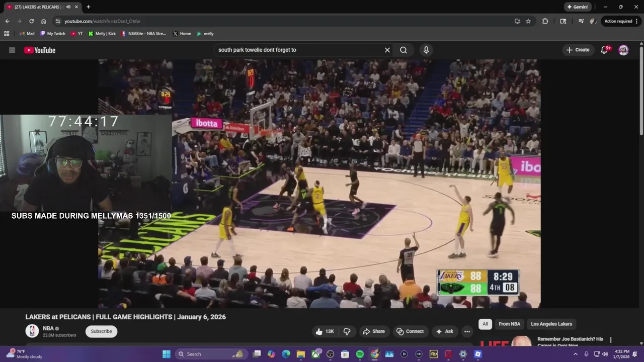The height and width of the screenshot is (362, 644).
Task: Open Microsoft Edge from the taskbar
Action: pyautogui.click(x=286, y=354)
